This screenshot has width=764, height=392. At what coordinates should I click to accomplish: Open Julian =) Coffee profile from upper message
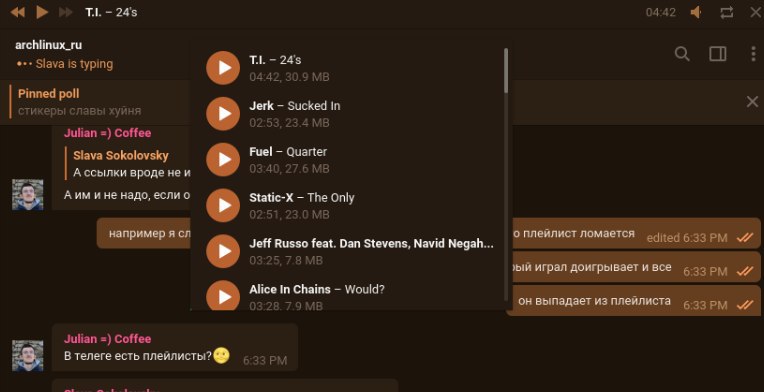(107, 133)
